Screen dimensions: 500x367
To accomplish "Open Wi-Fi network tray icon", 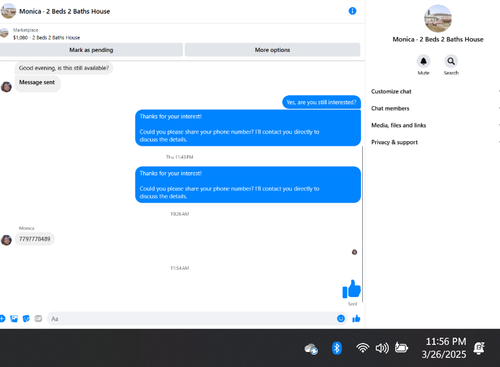I will [362, 348].
